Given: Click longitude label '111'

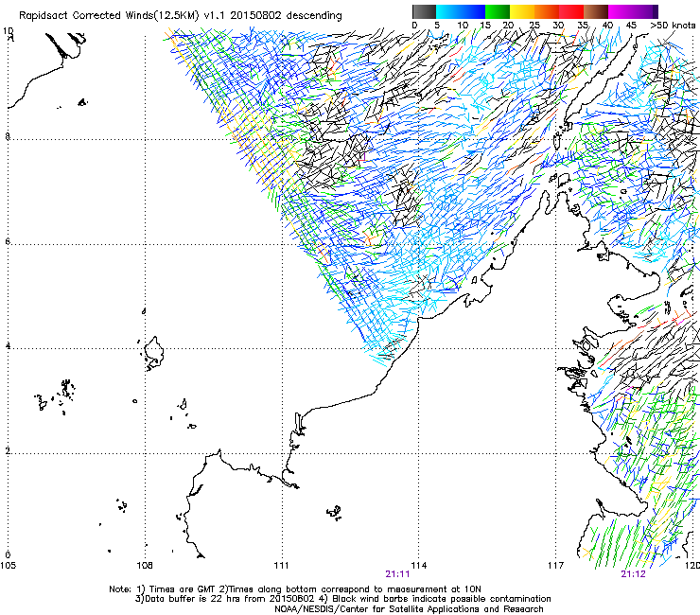Looking at the screenshot, I should point(281,566).
